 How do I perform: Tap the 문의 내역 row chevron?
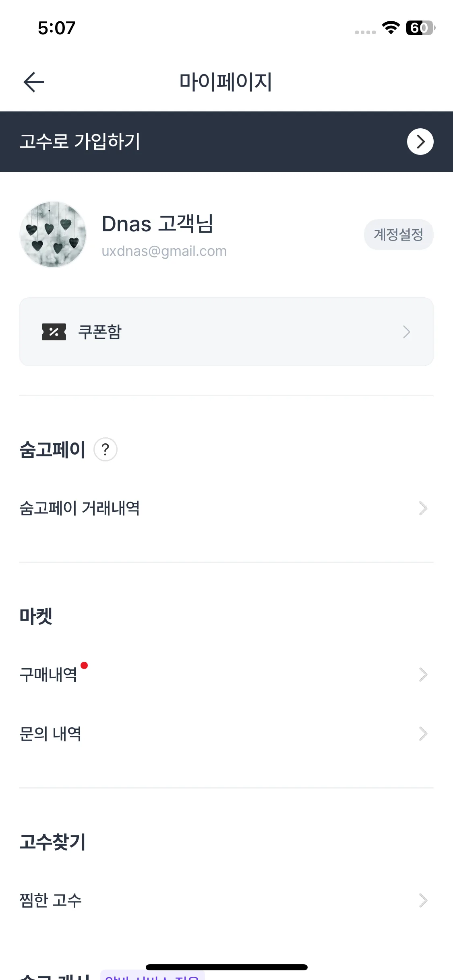423,734
